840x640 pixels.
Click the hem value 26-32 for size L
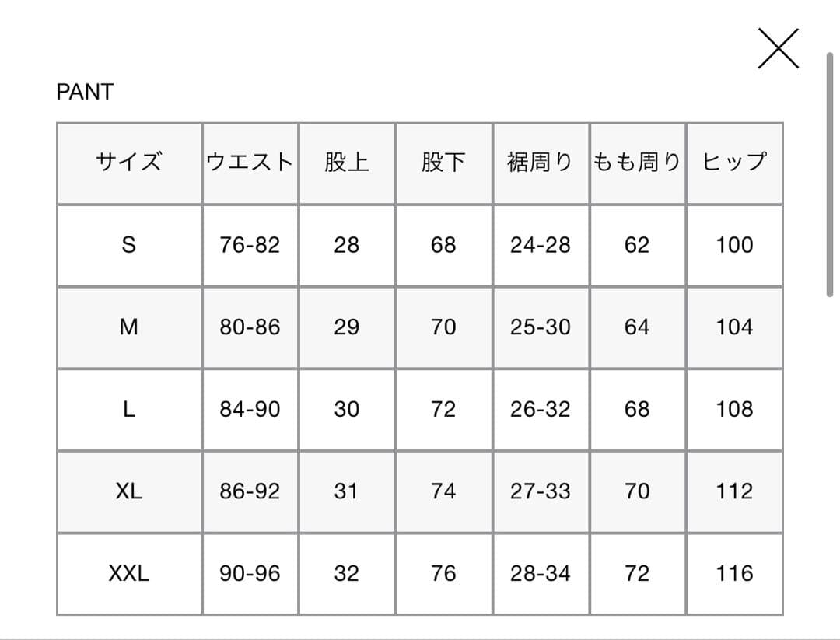pos(541,409)
